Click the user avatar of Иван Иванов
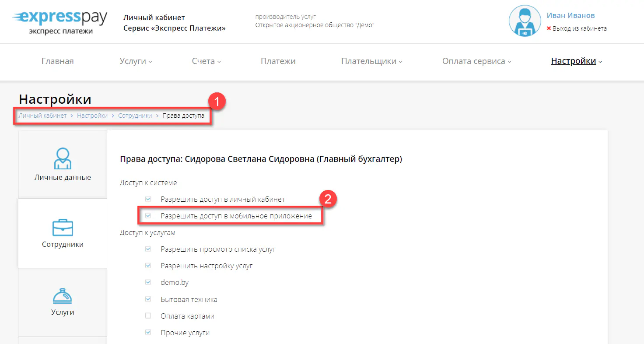644x344 pixels. (x=525, y=20)
